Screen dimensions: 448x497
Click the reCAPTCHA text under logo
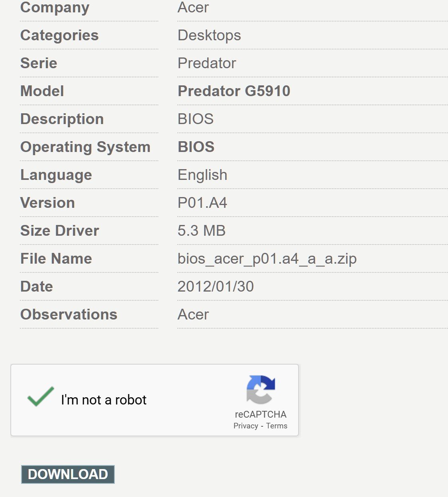click(x=261, y=414)
